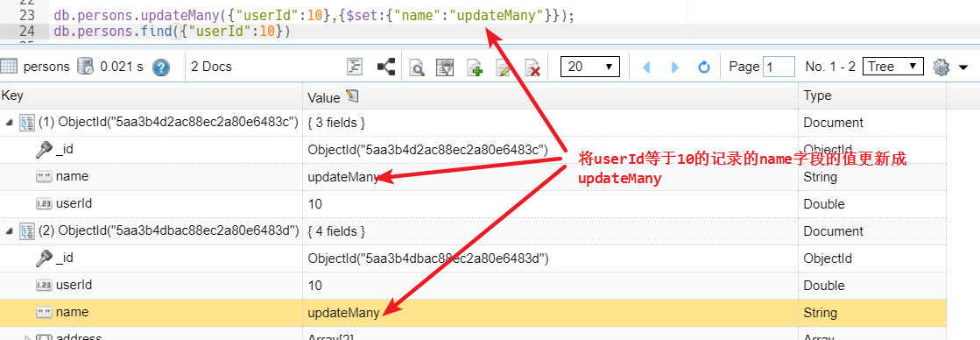Click ObjectId type of second _id row
This screenshot has width=980, height=340.
[828, 259]
